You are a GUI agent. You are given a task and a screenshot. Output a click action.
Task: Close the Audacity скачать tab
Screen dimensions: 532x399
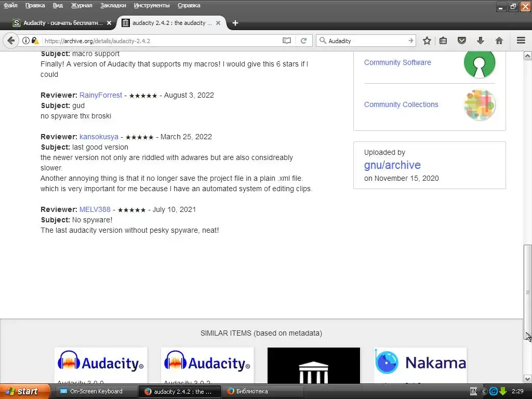[x=109, y=23]
